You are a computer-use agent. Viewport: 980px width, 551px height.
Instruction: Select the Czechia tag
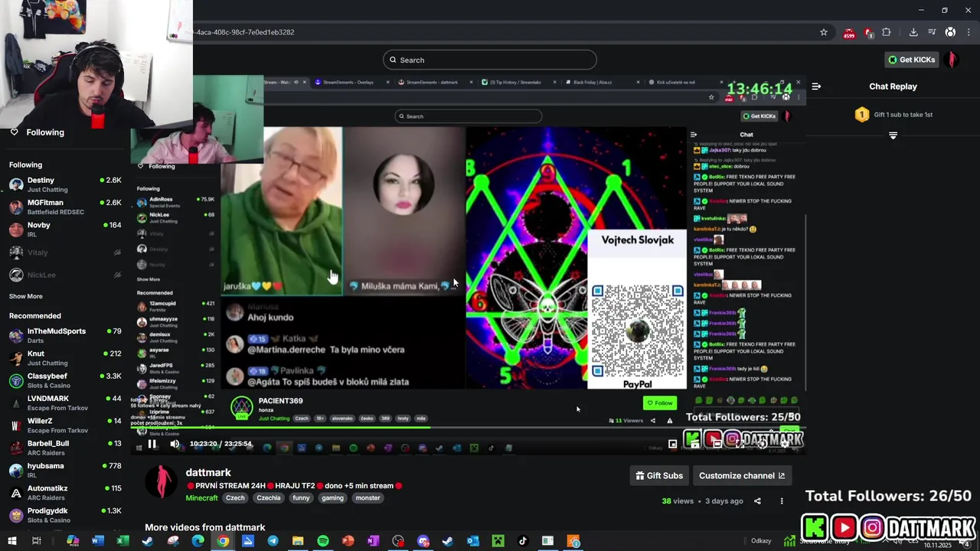pyautogui.click(x=269, y=497)
